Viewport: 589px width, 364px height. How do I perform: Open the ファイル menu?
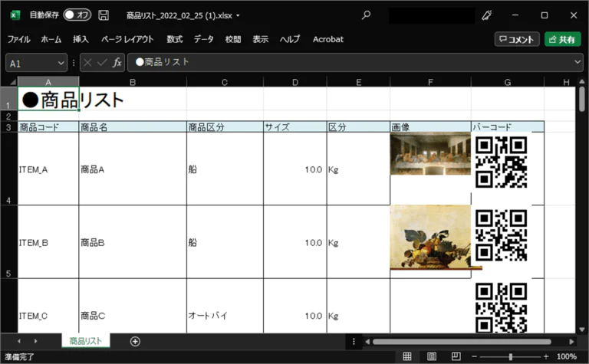[18, 39]
